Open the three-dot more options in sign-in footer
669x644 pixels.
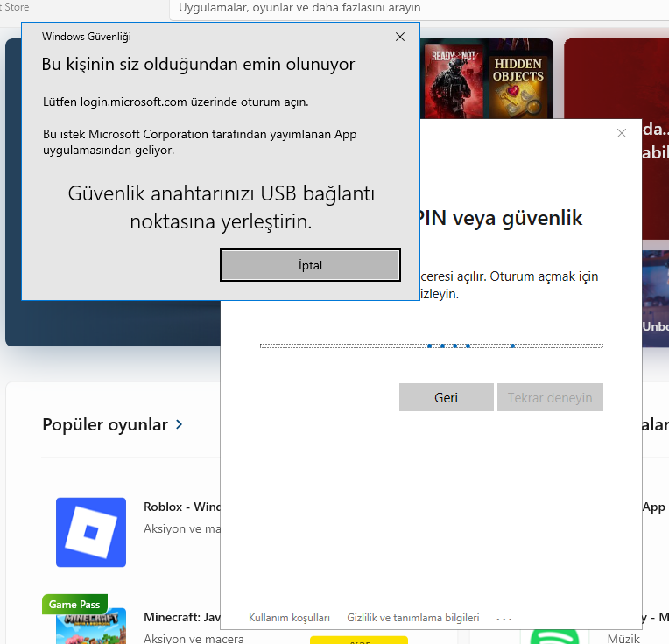click(504, 618)
